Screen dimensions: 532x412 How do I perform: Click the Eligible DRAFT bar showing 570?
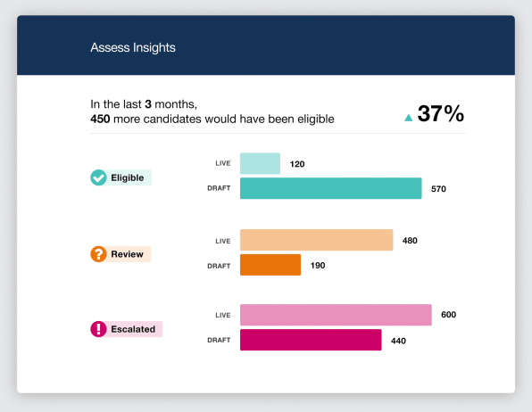pyautogui.click(x=331, y=188)
